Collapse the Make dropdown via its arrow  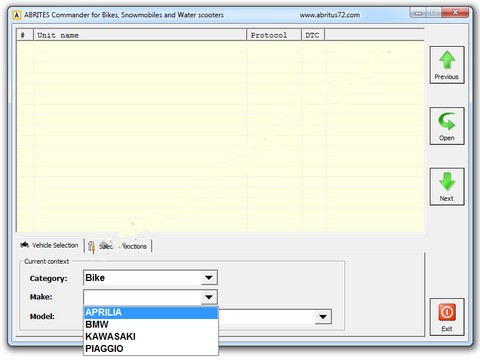209,297
